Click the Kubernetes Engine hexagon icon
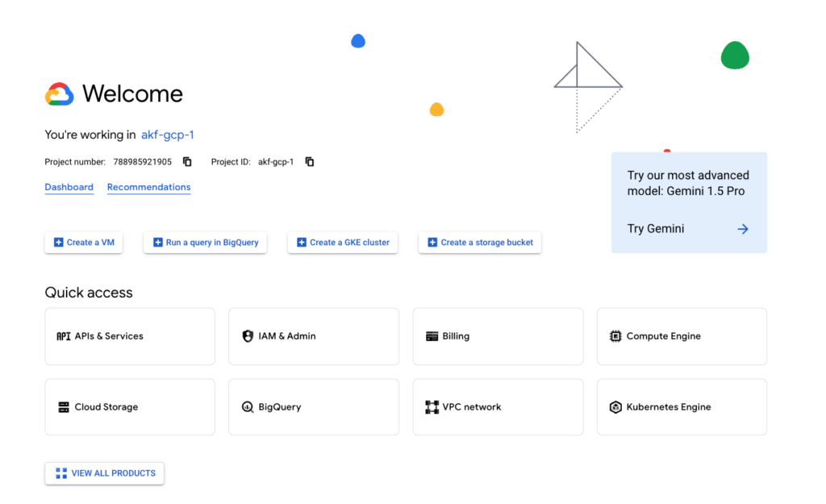Screen dimensions: 826x504 click(x=615, y=407)
